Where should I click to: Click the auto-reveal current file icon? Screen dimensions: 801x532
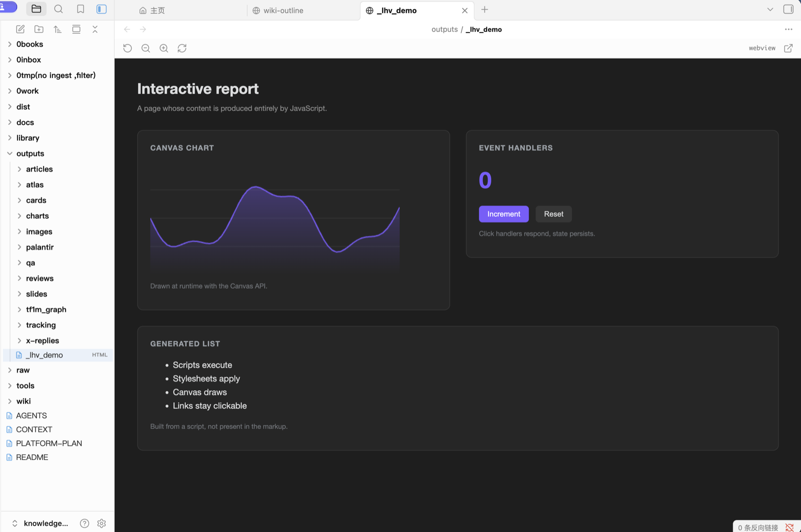[x=76, y=30]
